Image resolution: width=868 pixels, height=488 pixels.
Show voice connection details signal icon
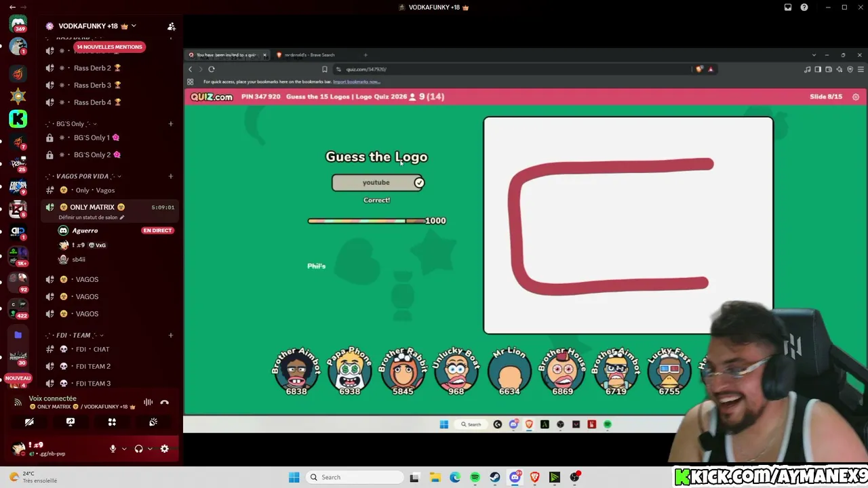click(18, 403)
